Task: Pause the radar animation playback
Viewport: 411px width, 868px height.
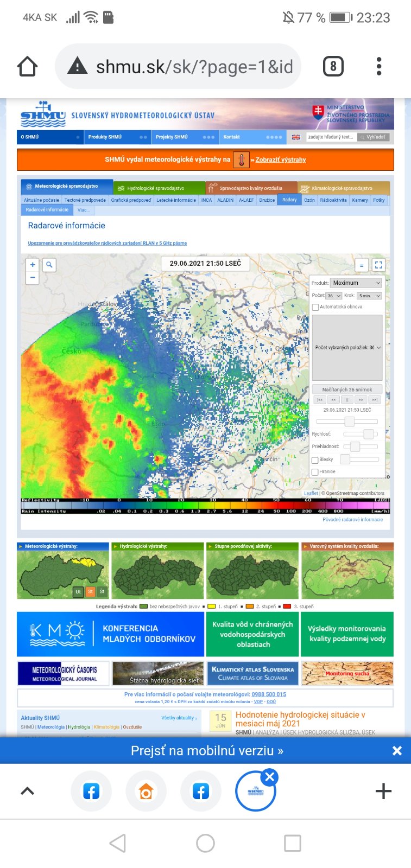Action: [347, 400]
